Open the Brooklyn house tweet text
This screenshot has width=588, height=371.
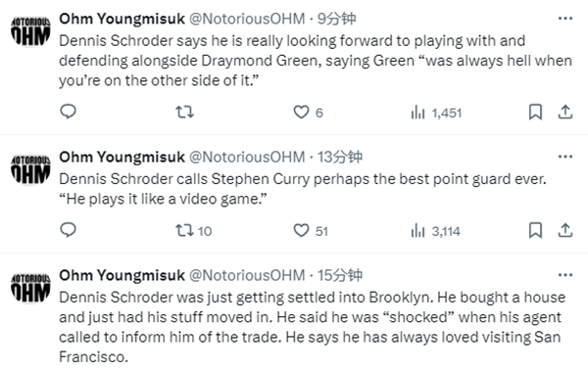coord(312,327)
